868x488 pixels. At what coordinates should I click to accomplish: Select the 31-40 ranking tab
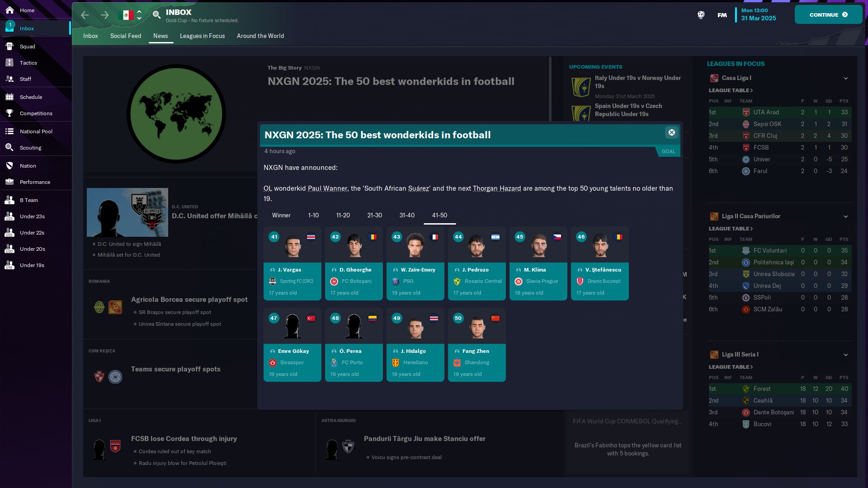click(x=407, y=215)
